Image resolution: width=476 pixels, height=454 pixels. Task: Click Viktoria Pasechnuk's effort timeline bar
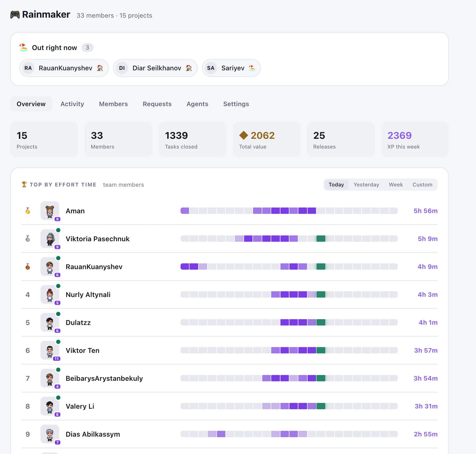click(x=289, y=239)
